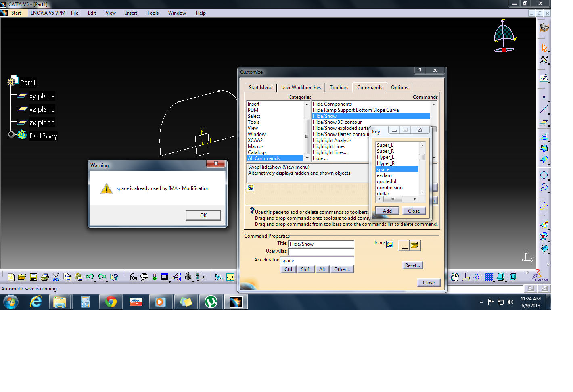Undo with the green back arrow
573x392 pixels.
pyautogui.click(x=90, y=277)
